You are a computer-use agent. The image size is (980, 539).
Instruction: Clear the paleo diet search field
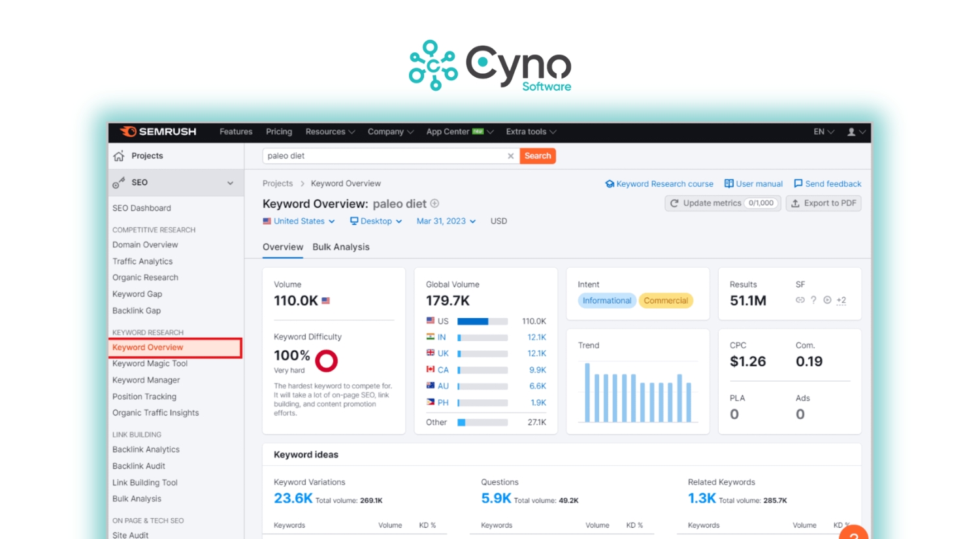pyautogui.click(x=510, y=155)
